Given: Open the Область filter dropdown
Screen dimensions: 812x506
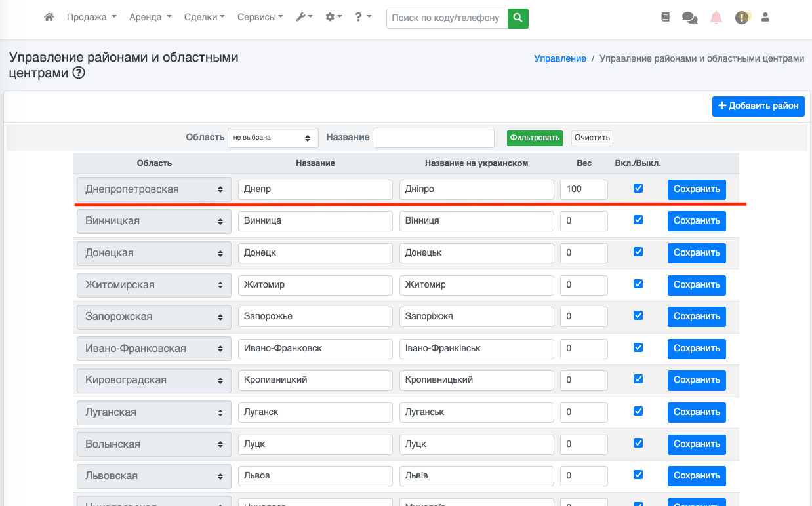Looking at the screenshot, I should tap(273, 138).
